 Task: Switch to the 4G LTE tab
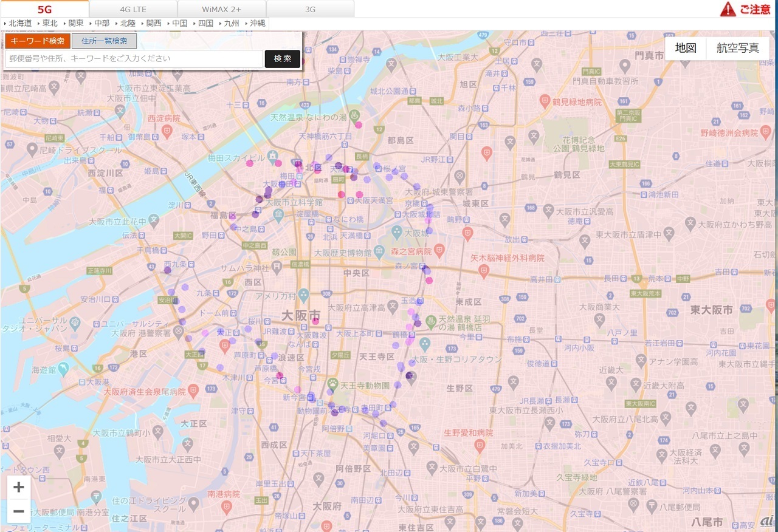coord(133,9)
